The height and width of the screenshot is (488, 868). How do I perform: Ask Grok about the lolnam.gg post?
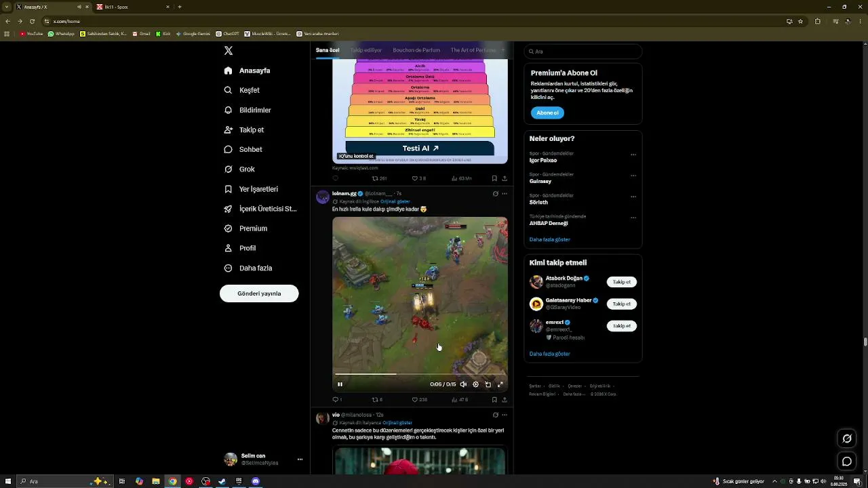point(495,194)
